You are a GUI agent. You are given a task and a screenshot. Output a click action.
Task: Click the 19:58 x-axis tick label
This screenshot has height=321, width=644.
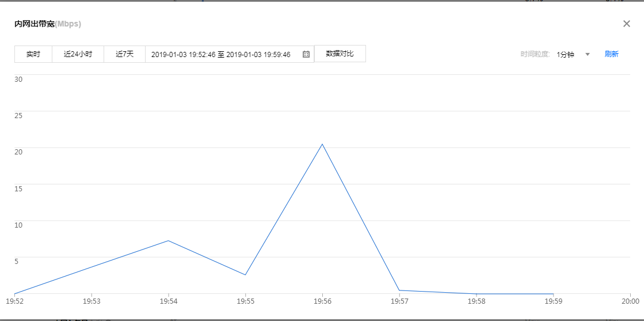477,301
